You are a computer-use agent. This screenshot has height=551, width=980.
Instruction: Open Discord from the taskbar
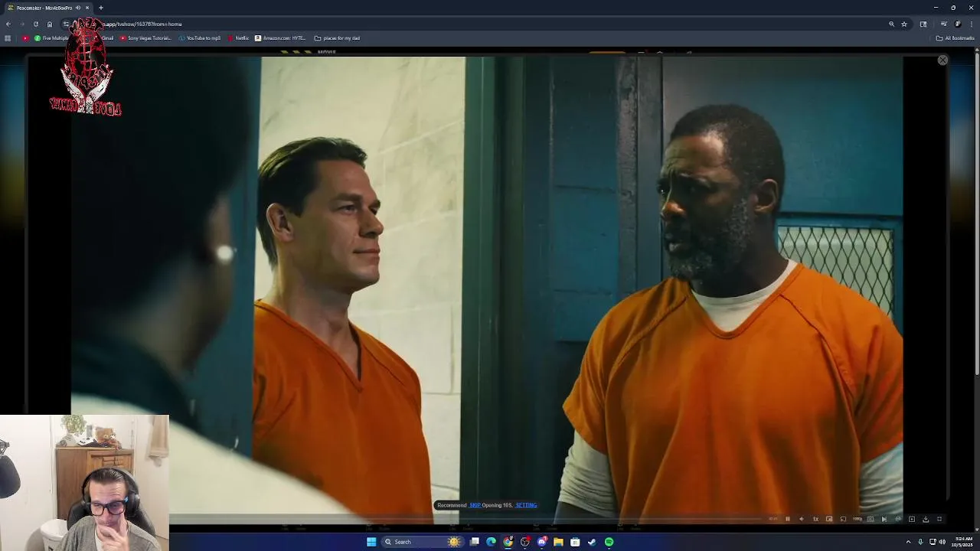click(x=542, y=542)
